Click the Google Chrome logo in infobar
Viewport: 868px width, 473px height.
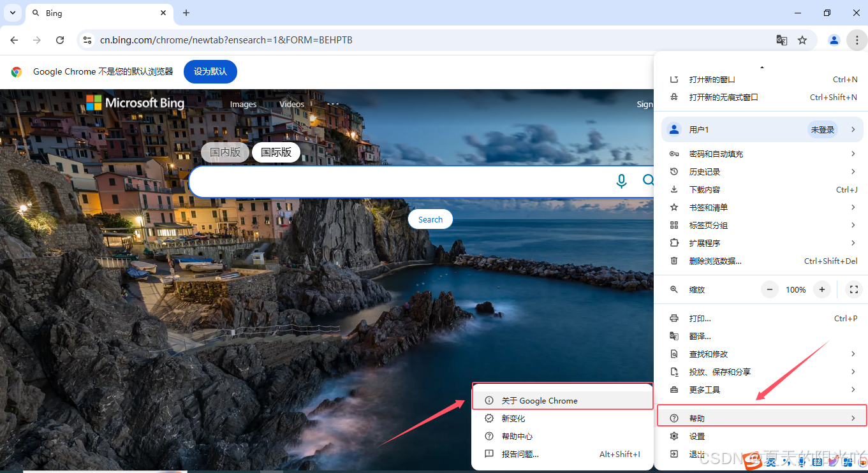point(17,72)
